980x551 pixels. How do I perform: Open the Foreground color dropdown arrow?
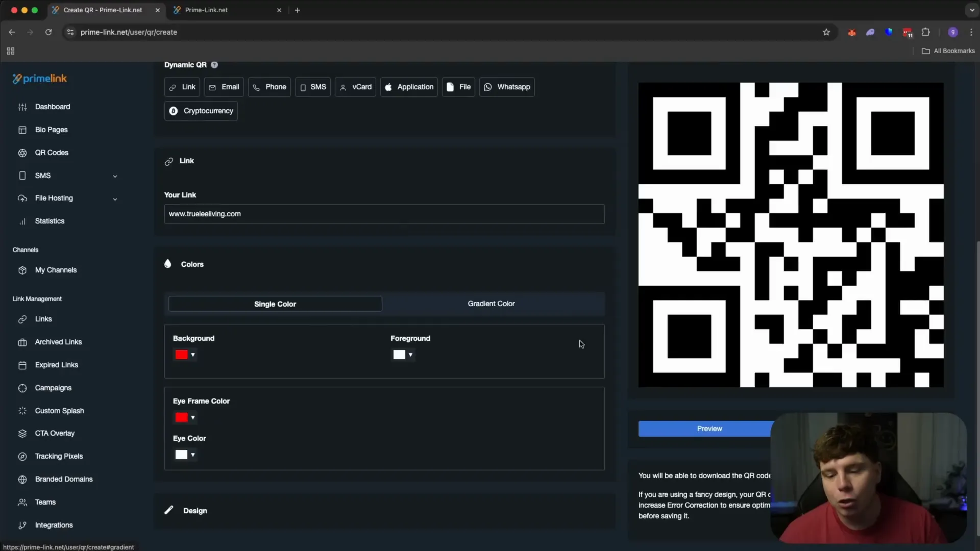pos(410,355)
